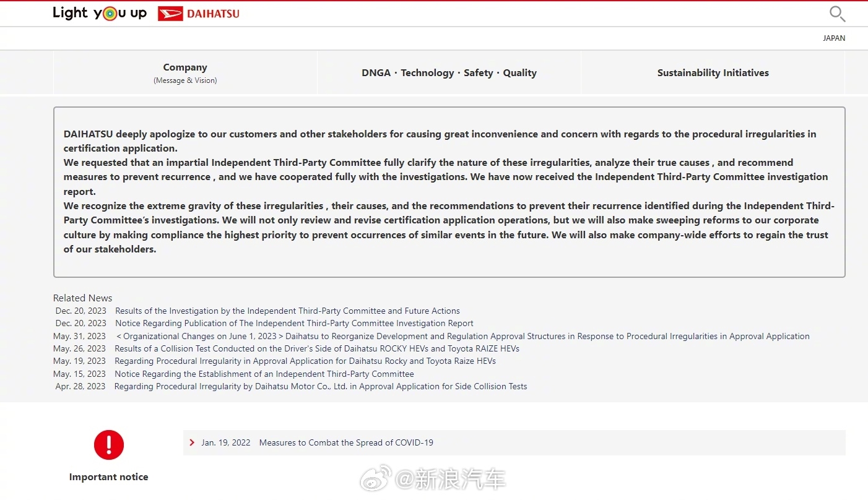The height and width of the screenshot is (500, 868).
Task: Open Measures to Combat the Spread of COVID-19
Action: (x=346, y=442)
